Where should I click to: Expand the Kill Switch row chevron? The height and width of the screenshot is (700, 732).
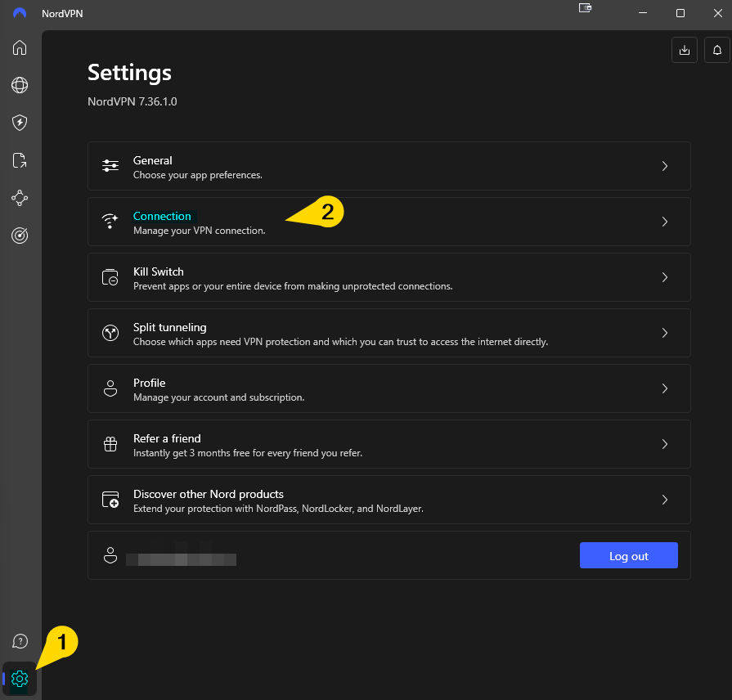tap(665, 277)
